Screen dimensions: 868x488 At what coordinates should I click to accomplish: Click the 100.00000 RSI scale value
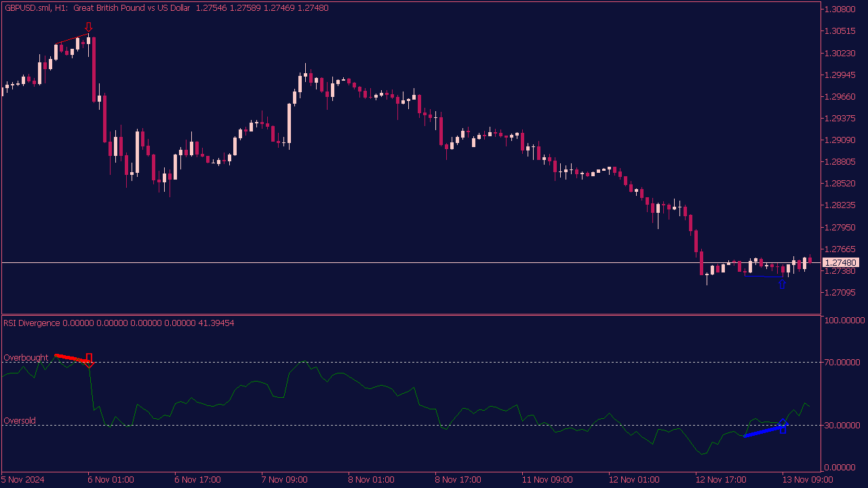[x=844, y=320]
